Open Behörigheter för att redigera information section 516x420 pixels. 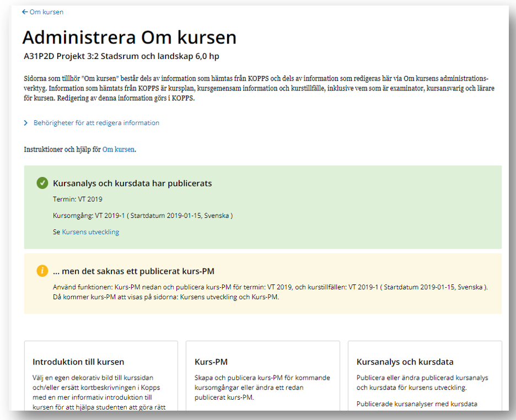[x=96, y=123]
